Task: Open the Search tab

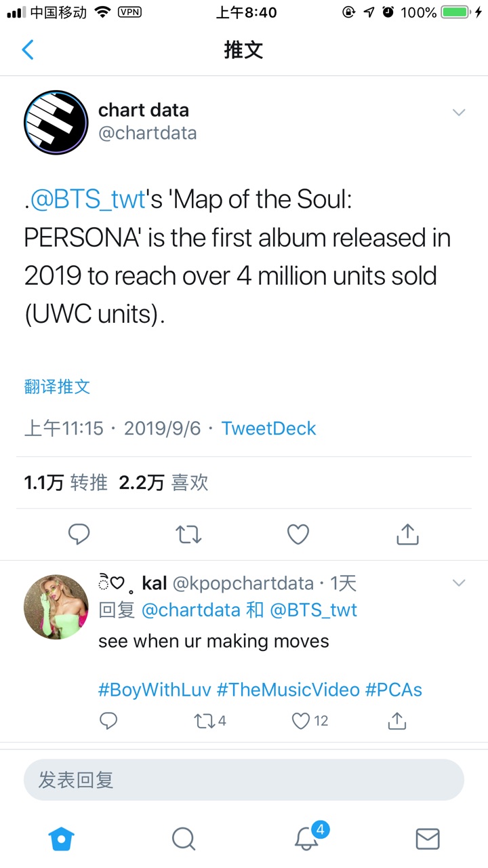Action: click(x=183, y=840)
